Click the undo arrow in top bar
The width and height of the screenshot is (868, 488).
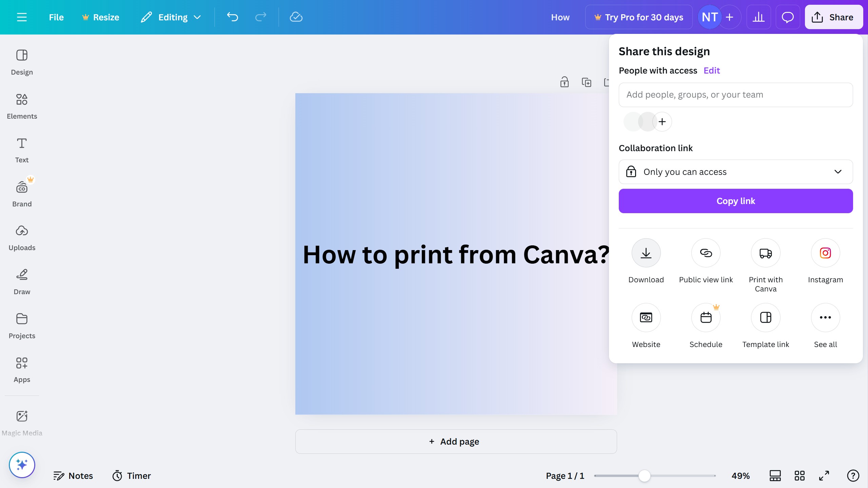pyautogui.click(x=233, y=17)
